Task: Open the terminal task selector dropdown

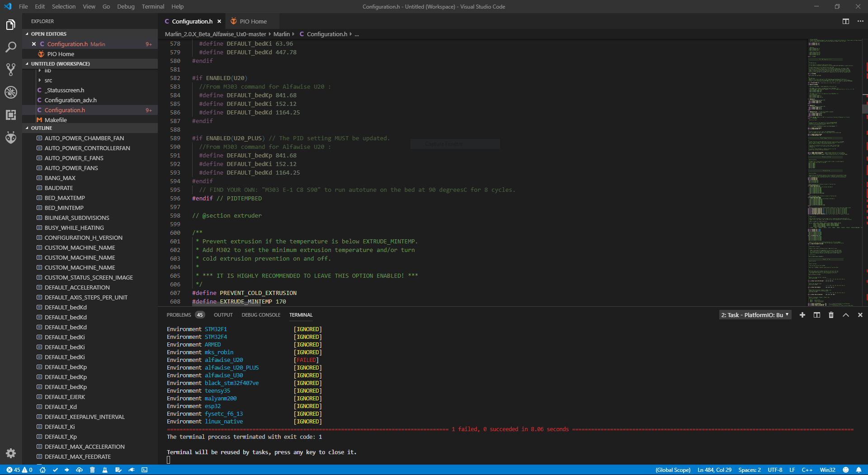Action: [755, 315]
